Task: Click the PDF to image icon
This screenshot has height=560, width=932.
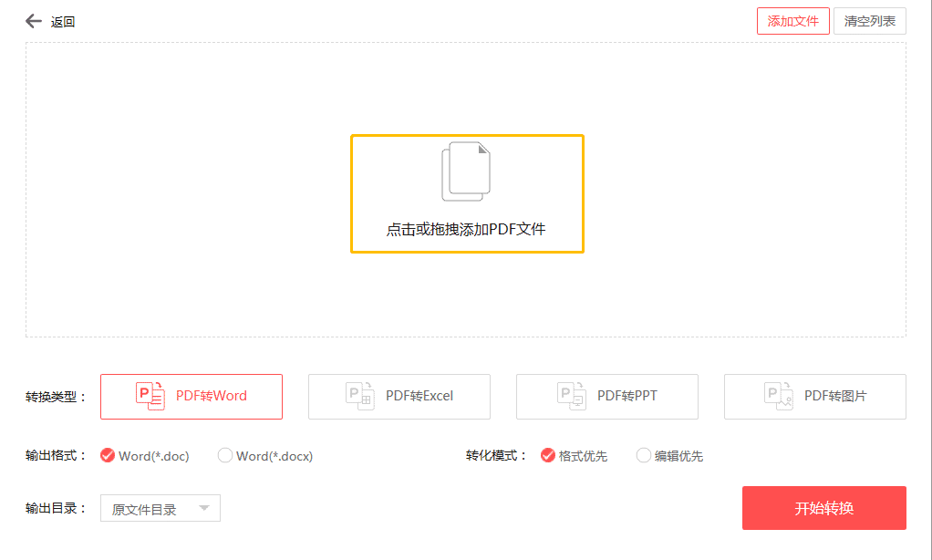Action: tap(779, 396)
